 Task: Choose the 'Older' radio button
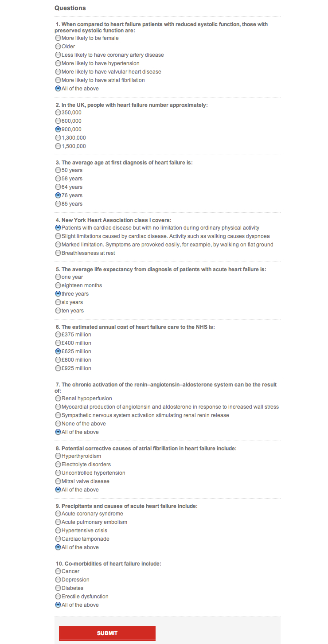click(x=58, y=47)
